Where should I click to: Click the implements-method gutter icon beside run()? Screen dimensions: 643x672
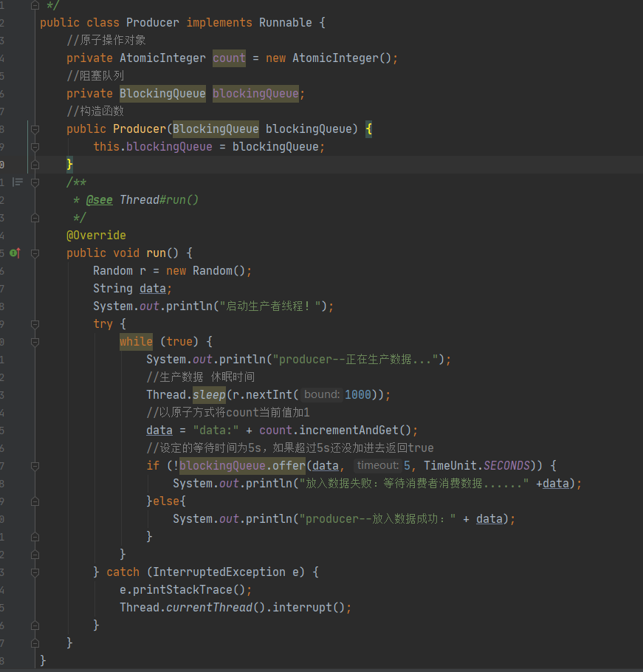[15, 253]
